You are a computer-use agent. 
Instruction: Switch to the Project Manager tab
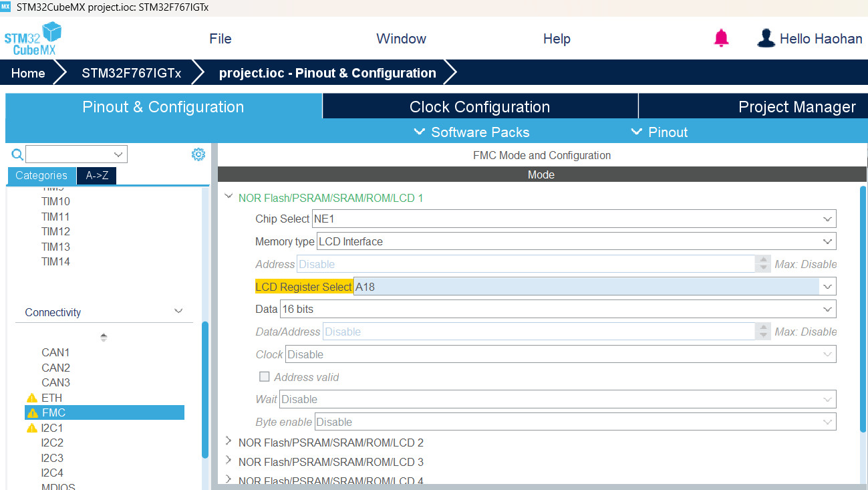(754, 107)
